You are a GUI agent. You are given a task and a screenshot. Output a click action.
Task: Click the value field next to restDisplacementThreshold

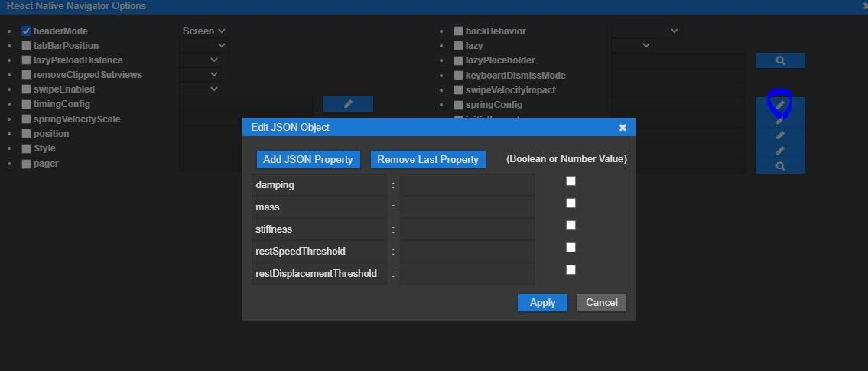click(467, 274)
